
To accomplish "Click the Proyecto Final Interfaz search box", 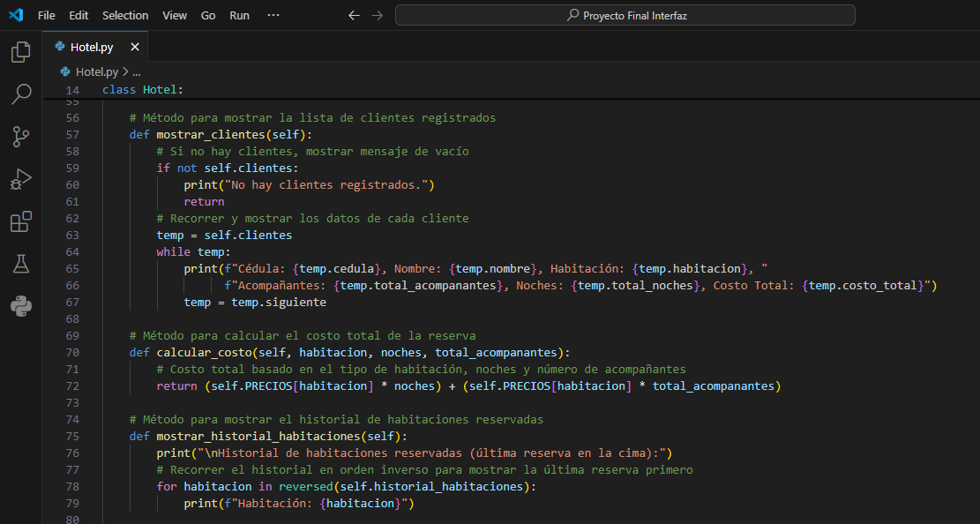I will coord(625,15).
